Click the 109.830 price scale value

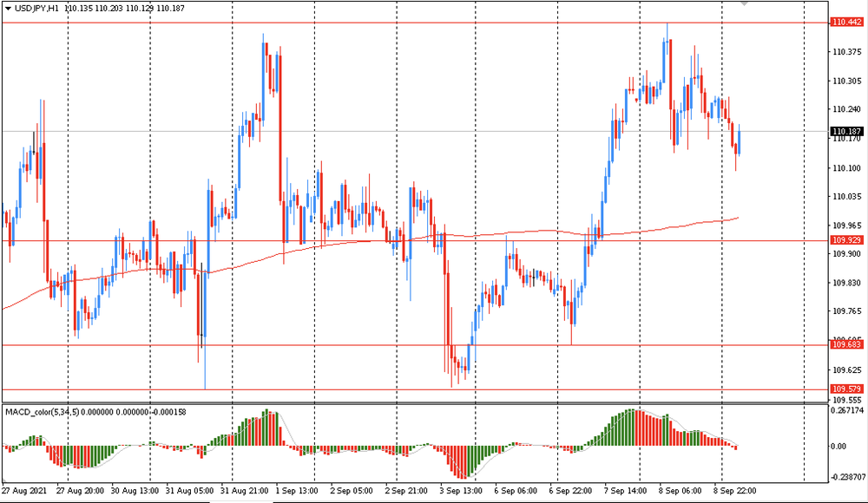847,283
